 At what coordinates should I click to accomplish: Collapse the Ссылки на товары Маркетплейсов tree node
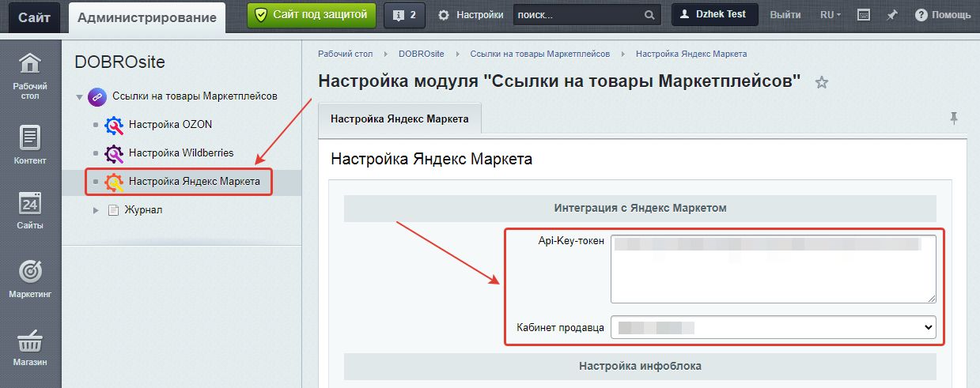(79, 97)
